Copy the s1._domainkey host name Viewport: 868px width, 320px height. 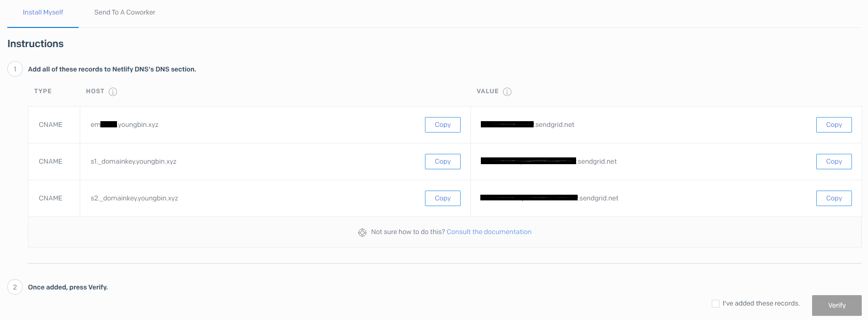pyautogui.click(x=443, y=162)
